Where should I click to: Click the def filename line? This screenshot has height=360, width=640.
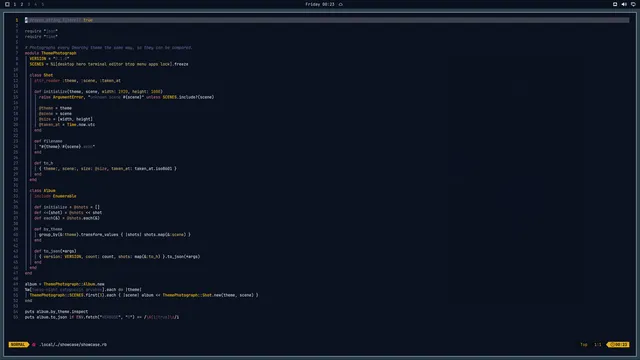tap(48, 141)
